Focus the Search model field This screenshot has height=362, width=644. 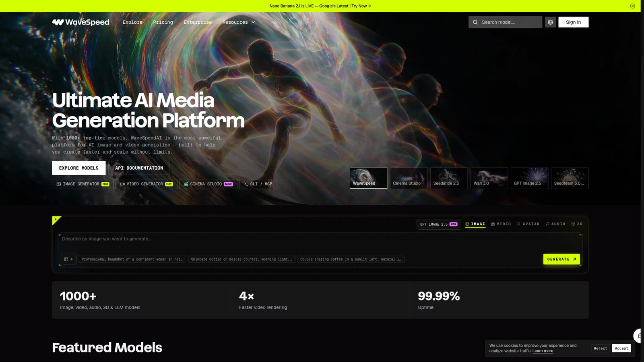coord(505,22)
